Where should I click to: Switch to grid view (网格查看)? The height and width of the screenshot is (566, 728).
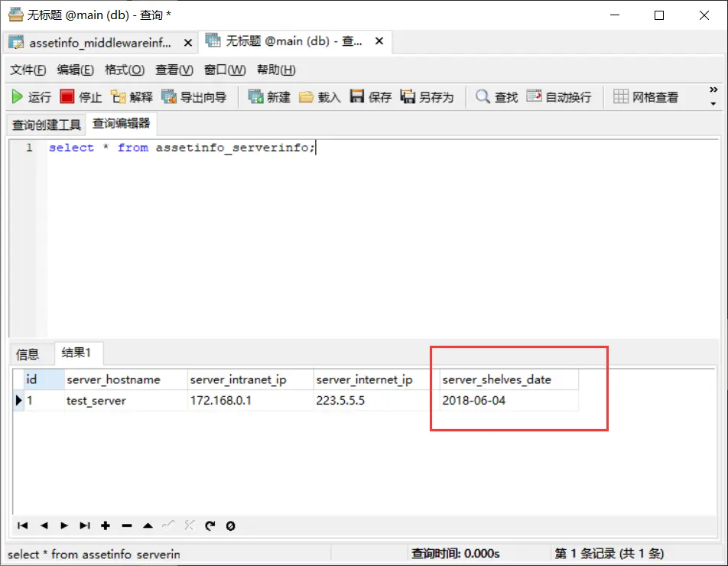pyautogui.click(x=646, y=97)
